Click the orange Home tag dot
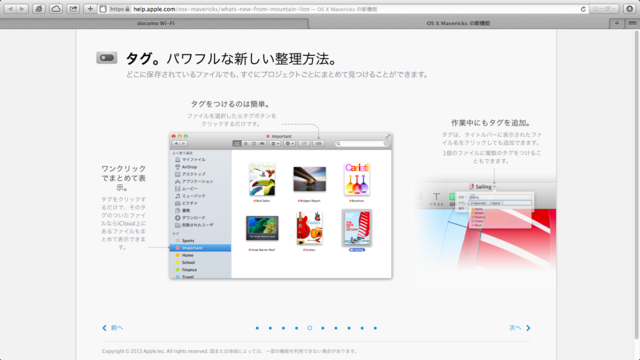Image resolution: width=640 pixels, height=360 pixels. click(x=178, y=256)
